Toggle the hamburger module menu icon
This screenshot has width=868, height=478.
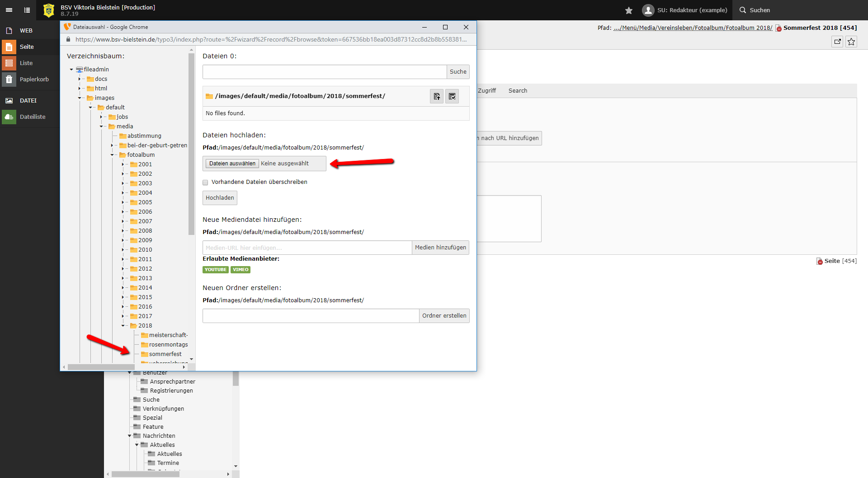pyautogui.click(x=9, y=10)
